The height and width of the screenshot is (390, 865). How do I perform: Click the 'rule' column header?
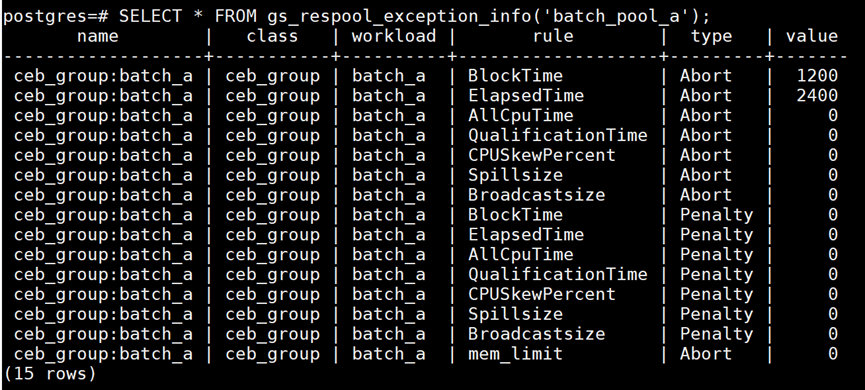tap(553, 36)
